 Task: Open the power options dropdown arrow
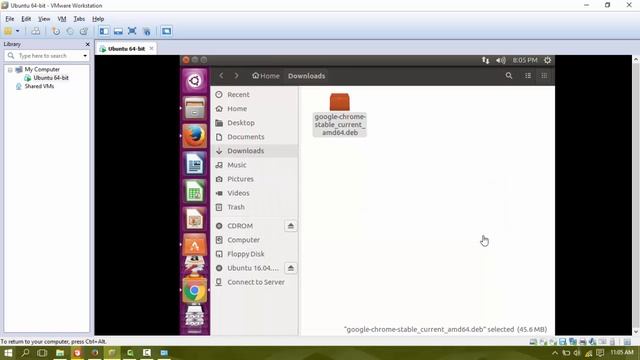coord(18,31)
